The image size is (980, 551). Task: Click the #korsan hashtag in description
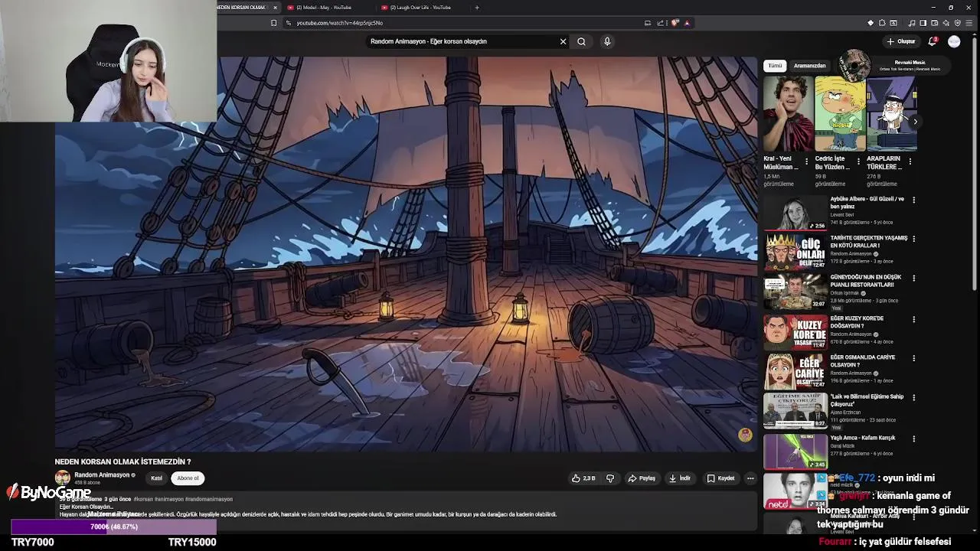[x=143, y=499]
